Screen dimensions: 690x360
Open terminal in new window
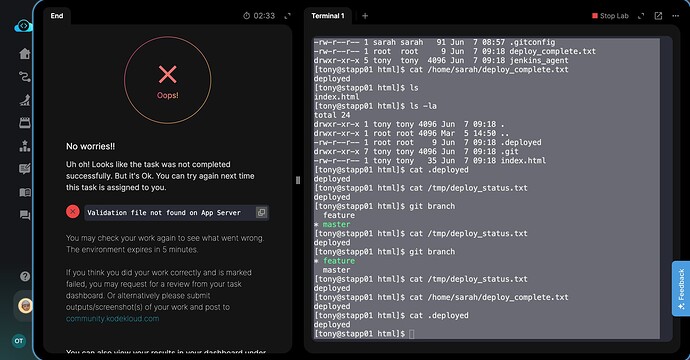658,16
